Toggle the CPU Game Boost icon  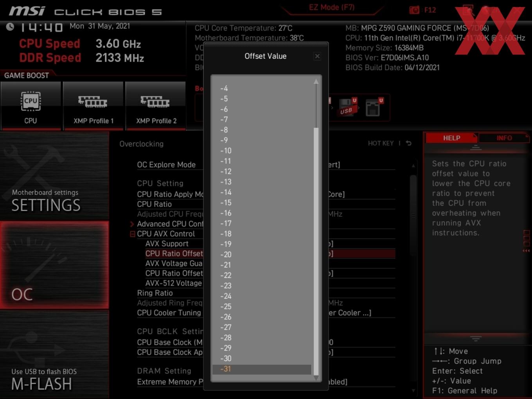tap(31, 106)
